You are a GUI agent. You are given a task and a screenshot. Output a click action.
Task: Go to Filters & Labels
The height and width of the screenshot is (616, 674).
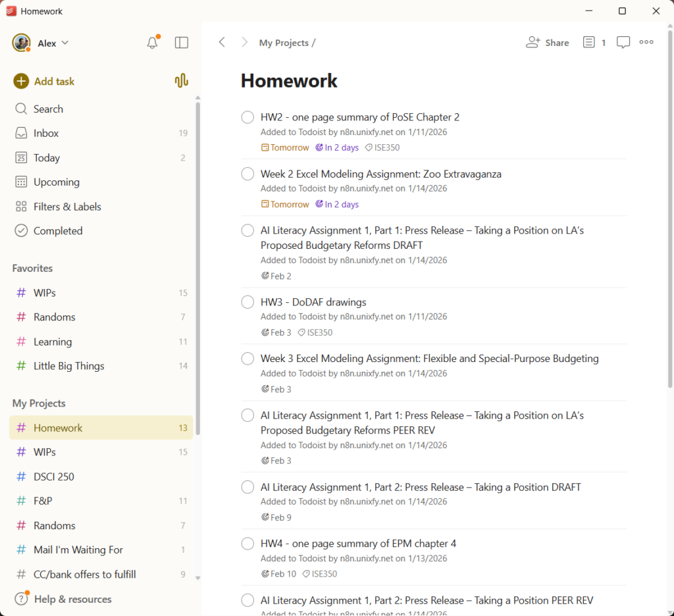coord(67,207)
